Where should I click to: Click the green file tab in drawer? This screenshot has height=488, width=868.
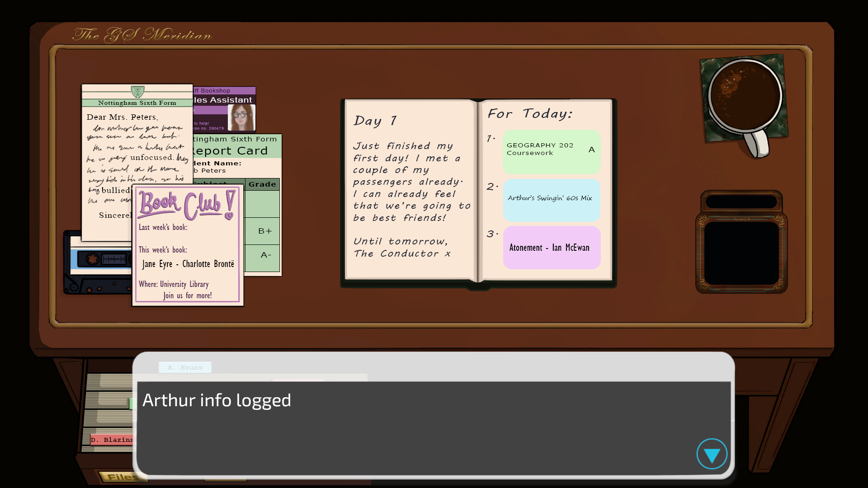coord(131,404)
